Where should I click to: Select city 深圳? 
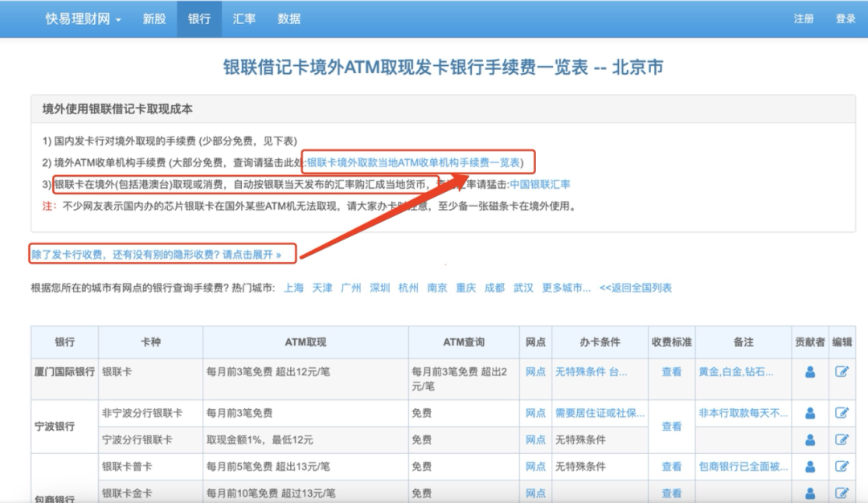(379, 288)
